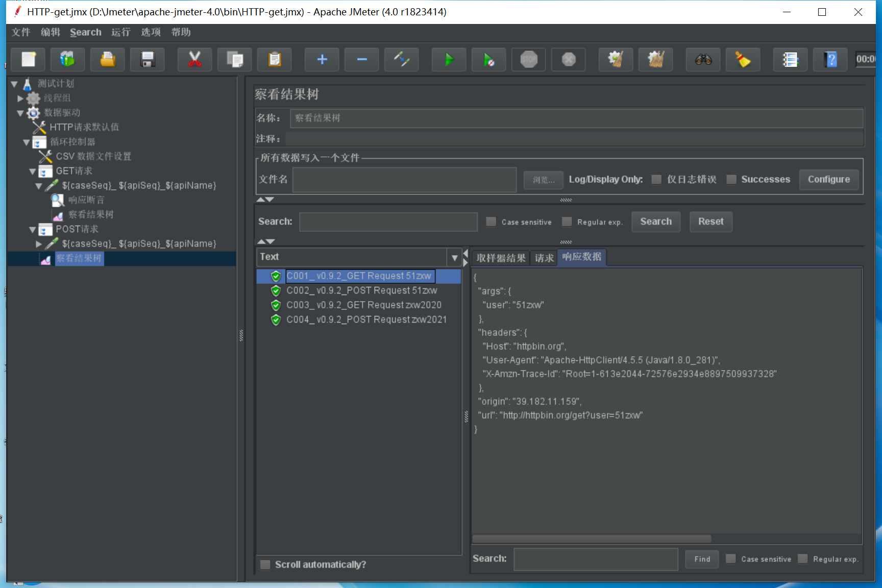Enable the Scroll automatically? checkbox
The height and width of the screenshot is (588, 882).
point(265,565)
